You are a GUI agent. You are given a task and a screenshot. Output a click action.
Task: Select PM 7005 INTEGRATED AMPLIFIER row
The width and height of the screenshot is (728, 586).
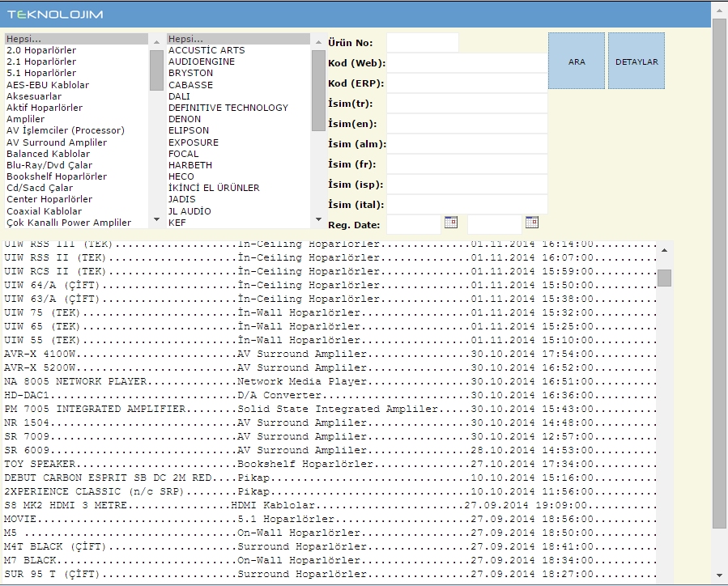click(330, 409)
